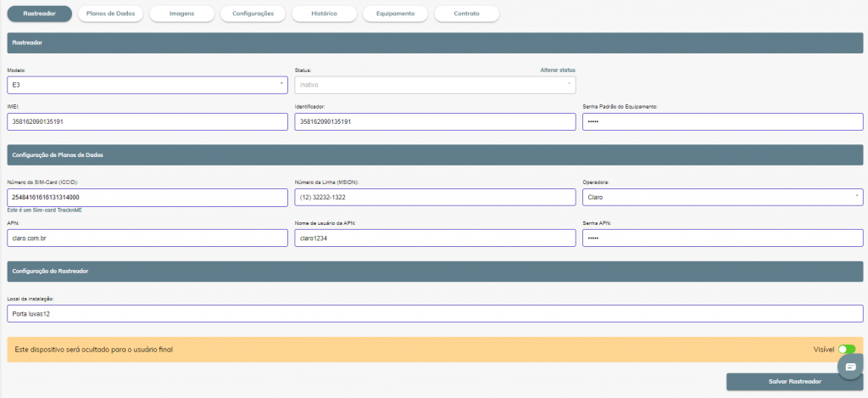
Task: Click the Alterar status link
Action: [x=558, y=70]
